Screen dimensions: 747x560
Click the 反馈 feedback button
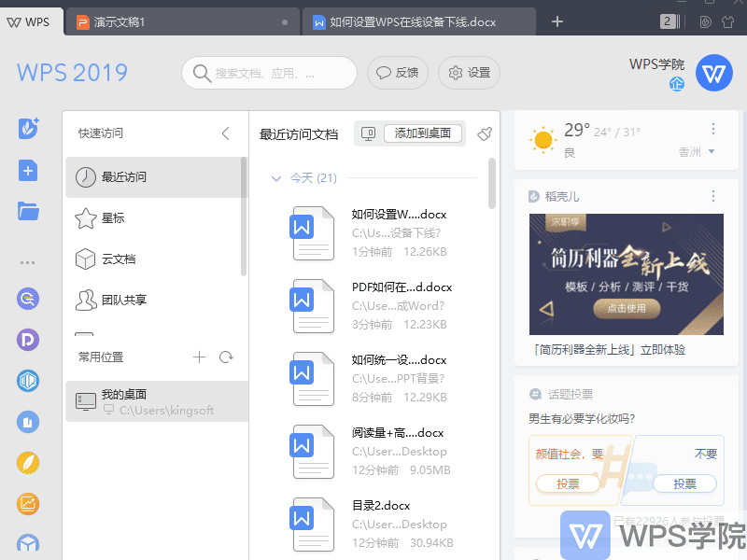pos(398,73)
